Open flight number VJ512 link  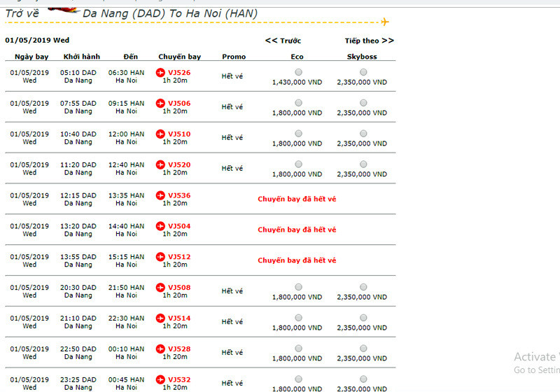[179, 257]
